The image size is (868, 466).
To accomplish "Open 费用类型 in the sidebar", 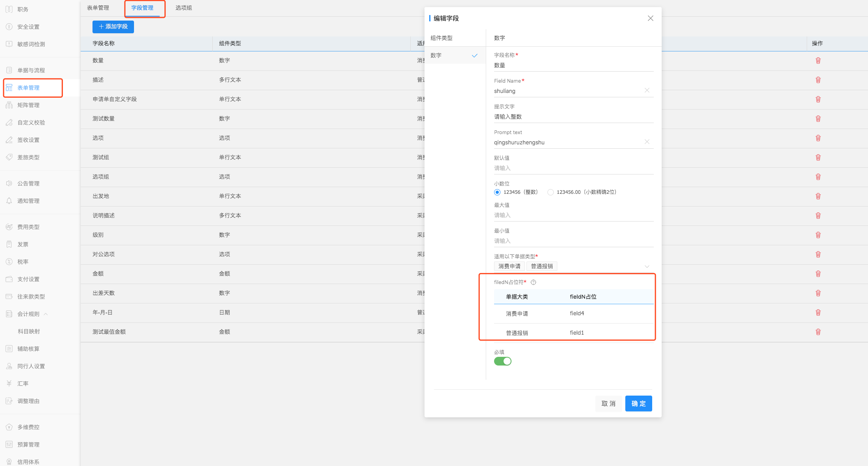I will [x=28, y=227].
